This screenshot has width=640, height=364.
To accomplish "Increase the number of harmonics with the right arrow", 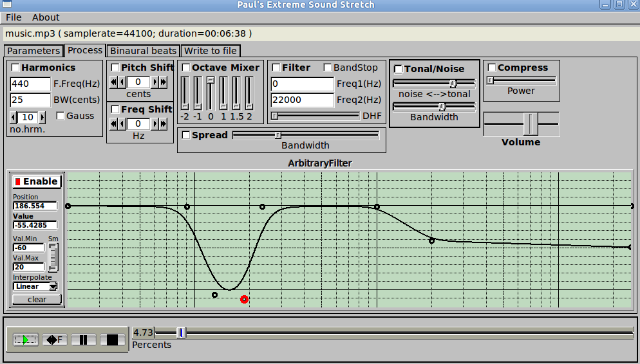I will point(42,117).
